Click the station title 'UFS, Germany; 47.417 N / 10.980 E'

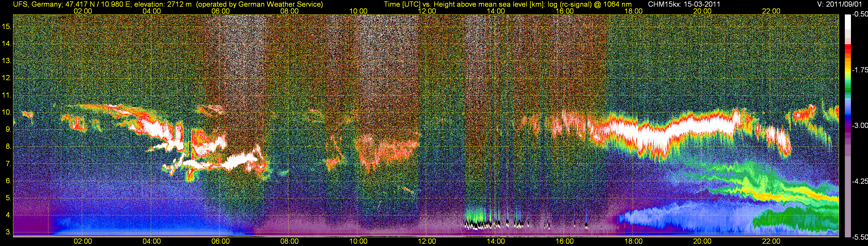click(73, 4)
